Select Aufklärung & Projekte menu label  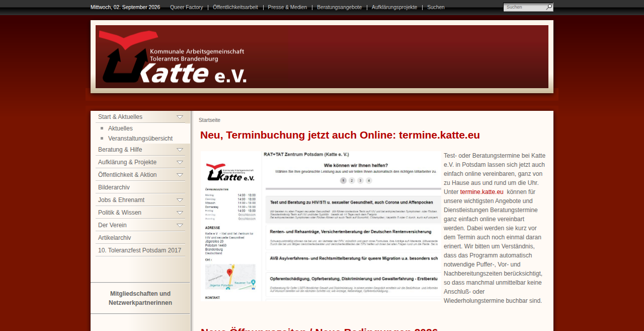[127, 162]
